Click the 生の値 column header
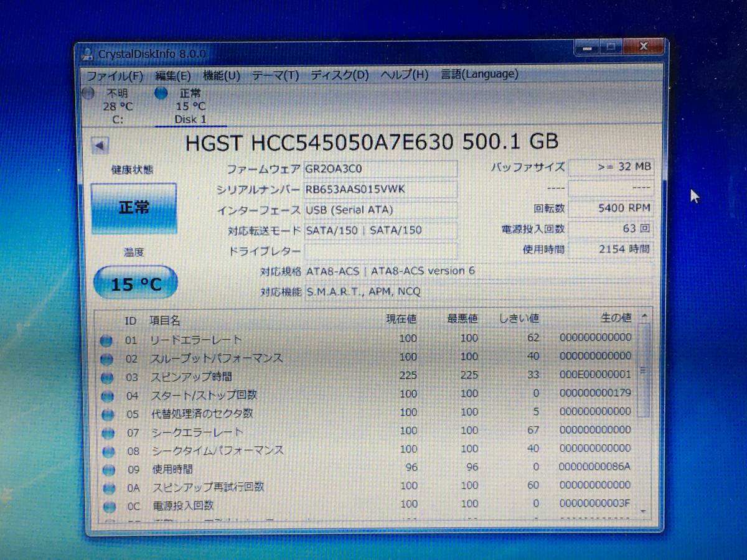This screenshot has height=560, width=747. tap(616, 318)
